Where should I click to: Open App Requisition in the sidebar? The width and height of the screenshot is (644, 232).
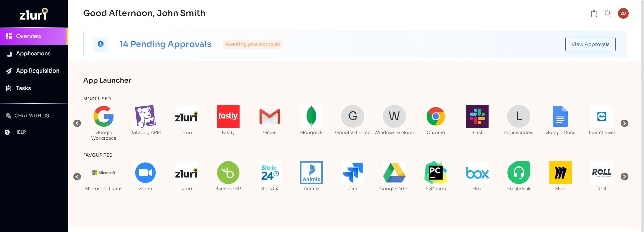pos(34,71)
